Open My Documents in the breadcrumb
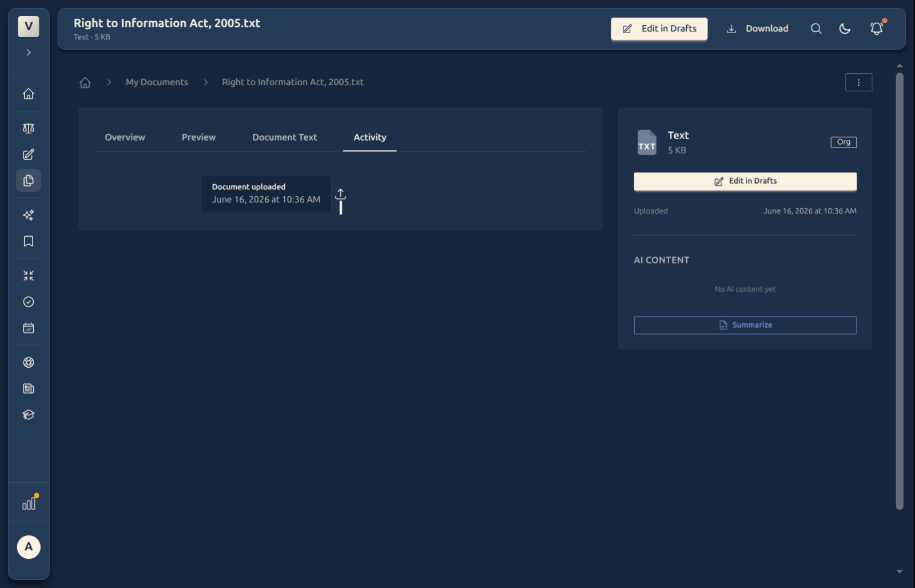 pos(157,82)
